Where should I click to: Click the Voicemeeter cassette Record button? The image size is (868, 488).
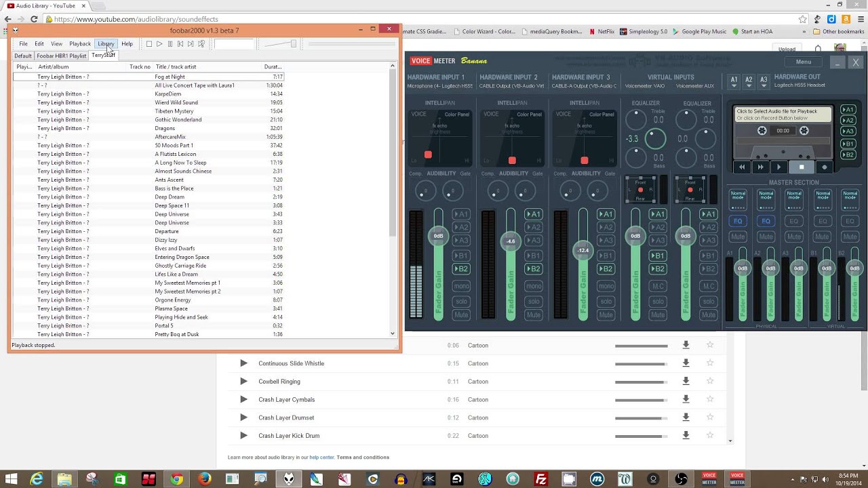pyautogui.click(x=825, y=167)
